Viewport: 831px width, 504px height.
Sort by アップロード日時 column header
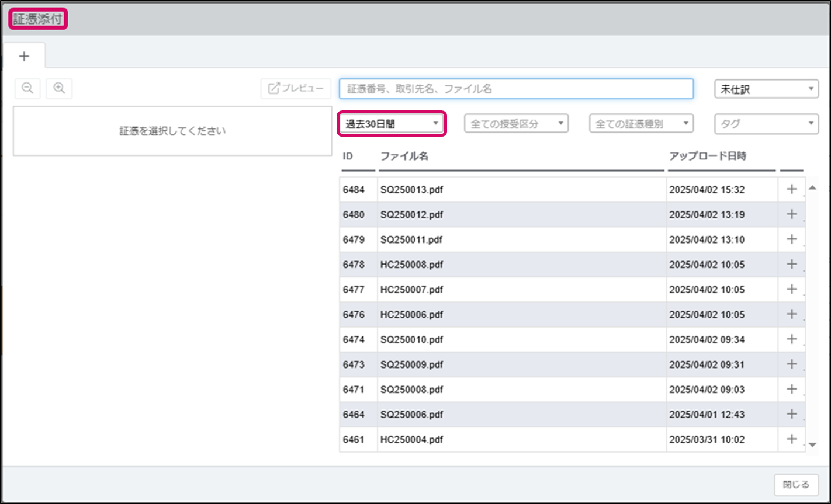point(707,157)
